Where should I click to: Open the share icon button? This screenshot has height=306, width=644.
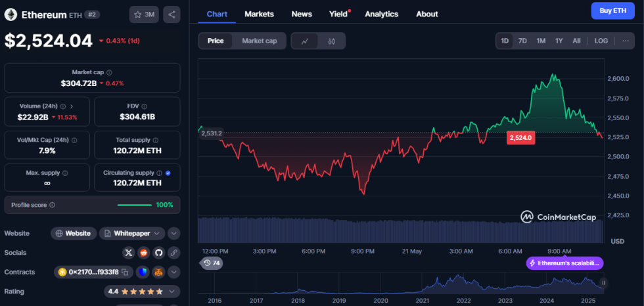click(172, 14)
